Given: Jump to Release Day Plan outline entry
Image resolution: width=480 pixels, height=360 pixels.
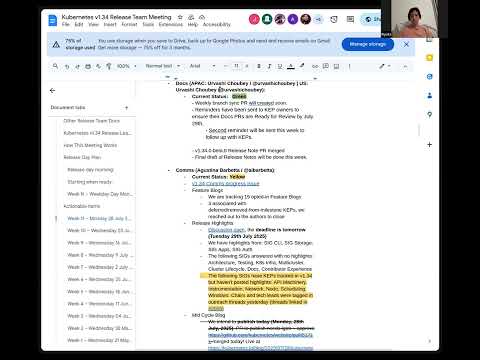Looking at the screenshot, I should [x=82, y=157].
